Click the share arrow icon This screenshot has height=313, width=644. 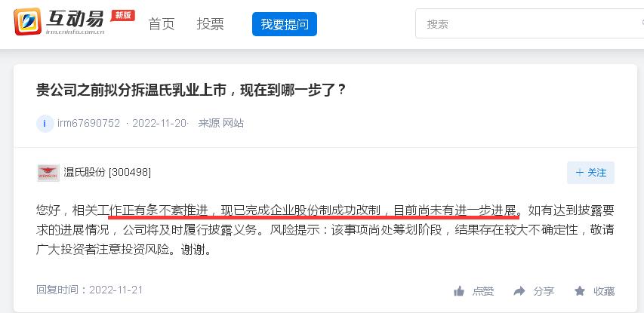click(519, 291)
